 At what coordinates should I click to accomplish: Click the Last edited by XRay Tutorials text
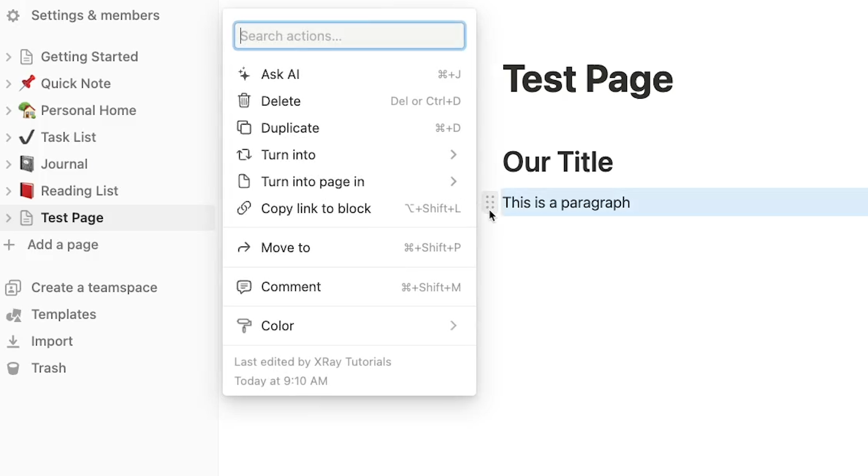(x=313, y=362)
